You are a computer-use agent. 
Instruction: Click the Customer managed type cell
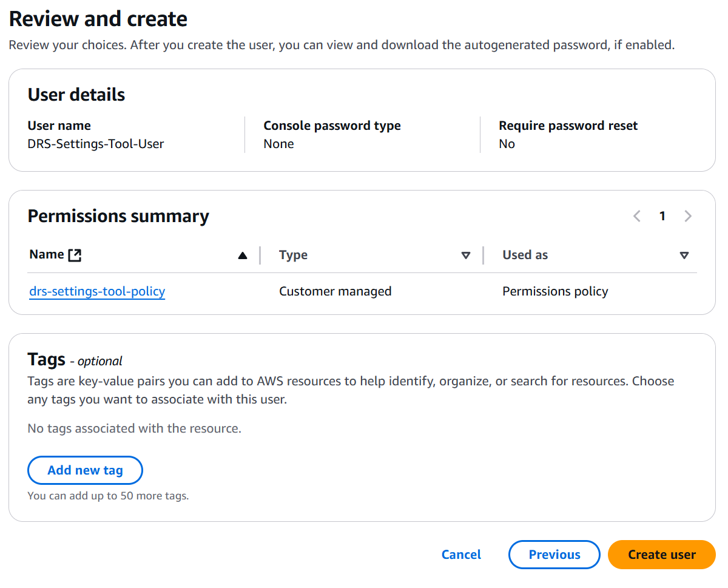(x=335, y=291)
